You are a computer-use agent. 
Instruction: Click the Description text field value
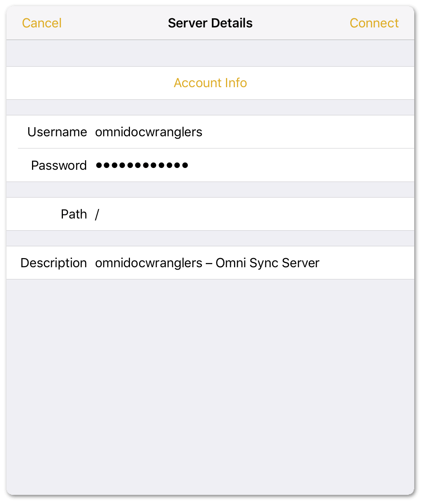click(x=207, y=263)
